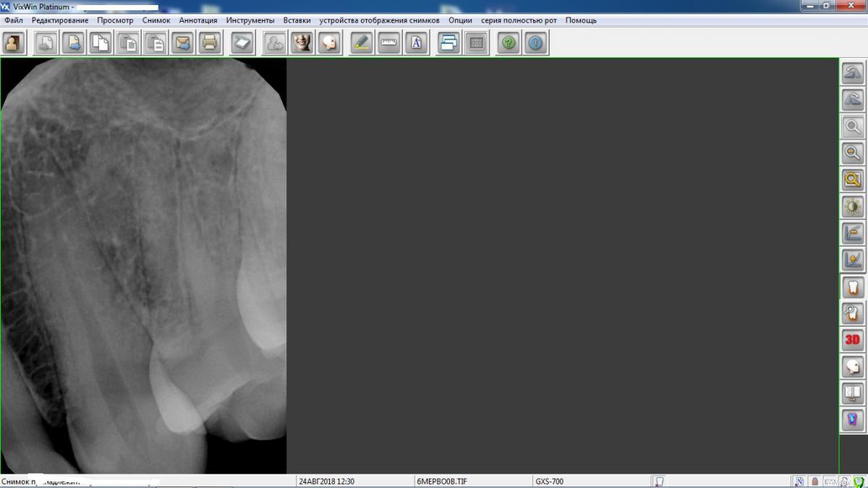Click the red 3D button in sidebar
Viewport: 868px width, 488px height.
coord(853,340)
